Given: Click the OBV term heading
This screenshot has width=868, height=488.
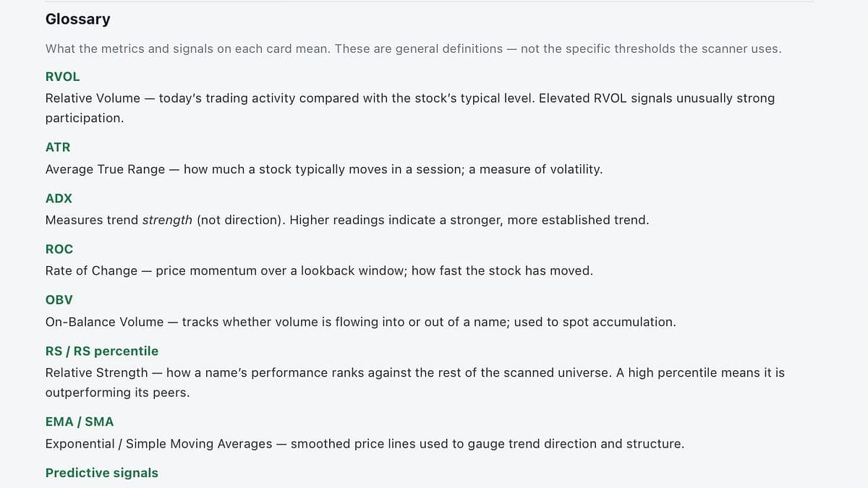Looking at the screenshot, I should 59,300.
